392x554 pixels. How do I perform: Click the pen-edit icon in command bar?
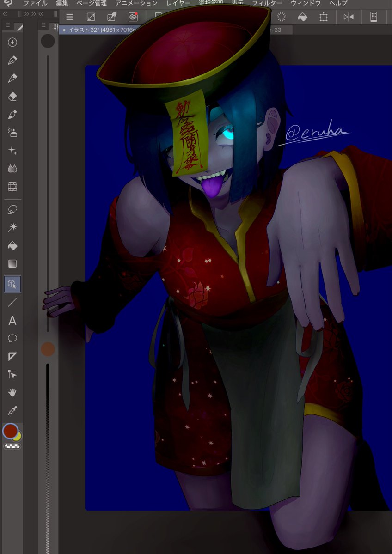(112, 17)
